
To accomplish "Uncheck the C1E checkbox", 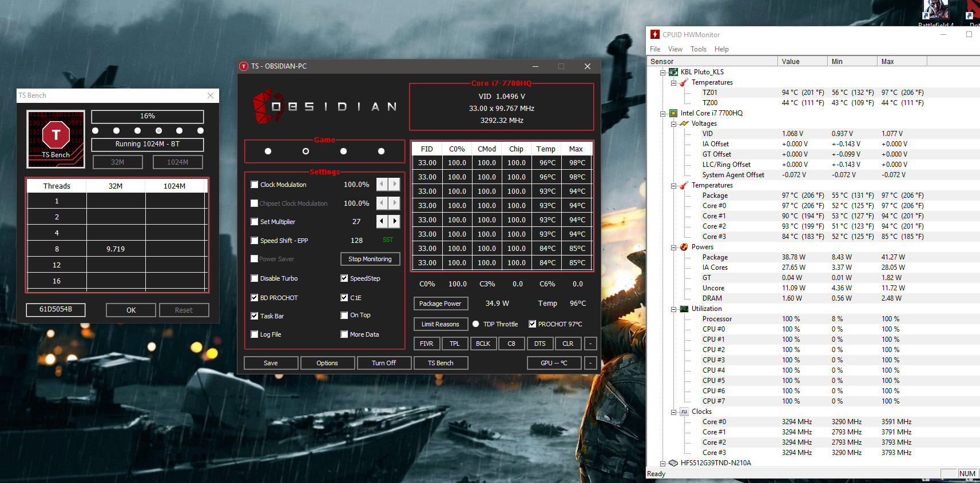I will tap(344, 298).
